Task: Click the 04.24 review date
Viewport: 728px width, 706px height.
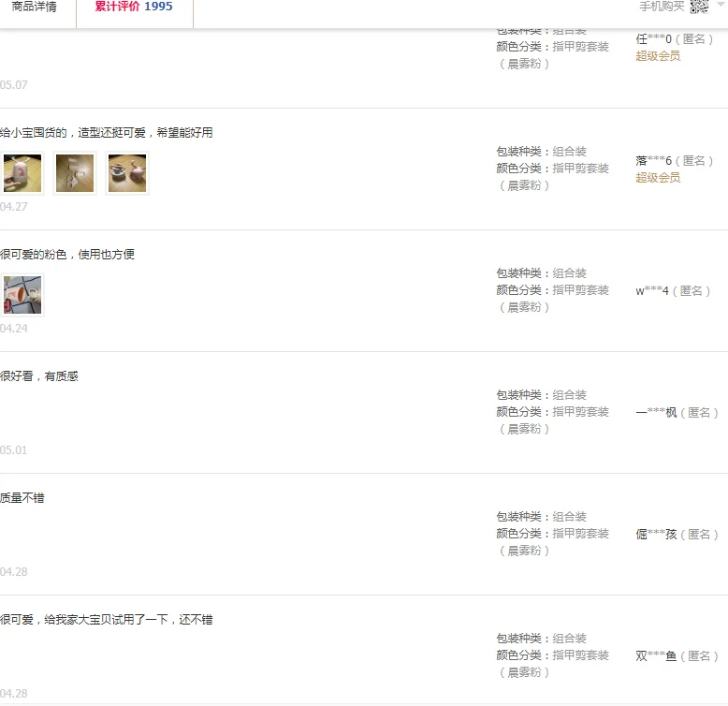Action: (14, 329)
